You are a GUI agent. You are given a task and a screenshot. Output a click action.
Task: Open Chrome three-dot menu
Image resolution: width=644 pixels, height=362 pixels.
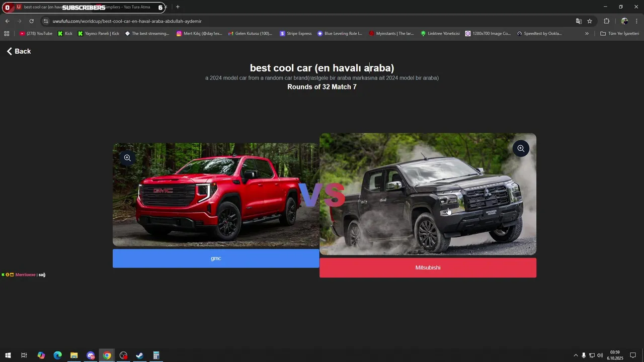[x=636, y=21]
